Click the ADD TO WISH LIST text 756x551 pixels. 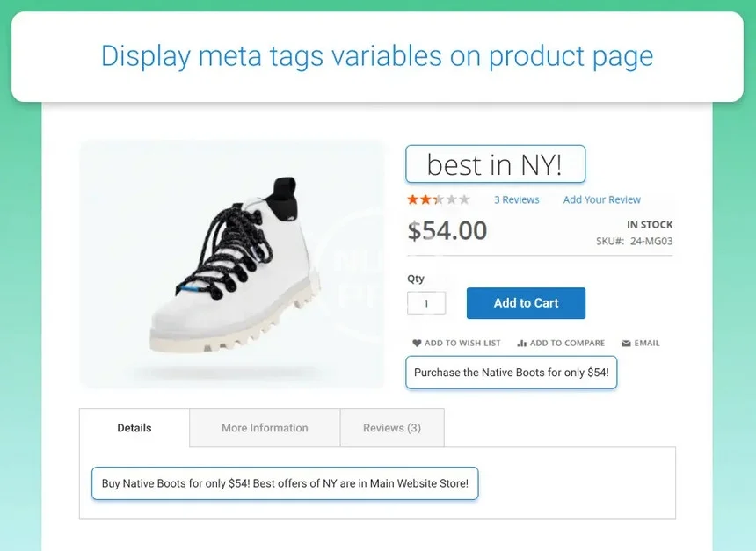(462, 344)
